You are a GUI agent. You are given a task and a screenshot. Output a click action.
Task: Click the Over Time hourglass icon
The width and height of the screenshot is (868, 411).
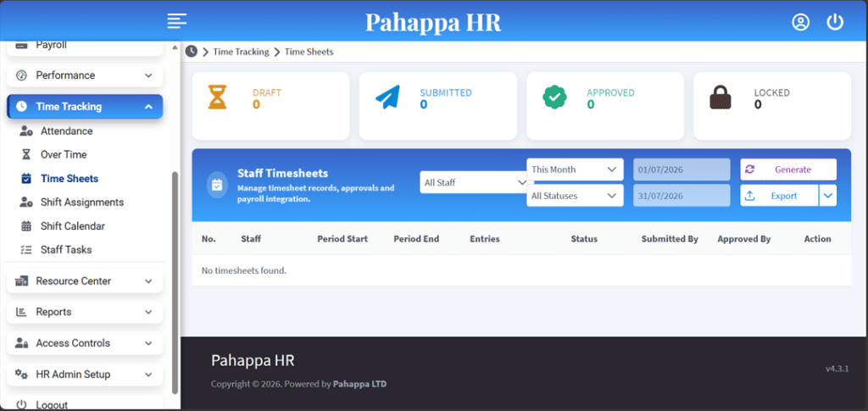pos(26,155)
